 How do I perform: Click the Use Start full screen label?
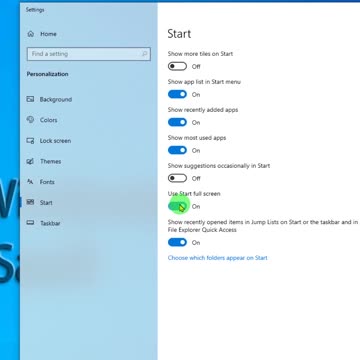point(194,194)
